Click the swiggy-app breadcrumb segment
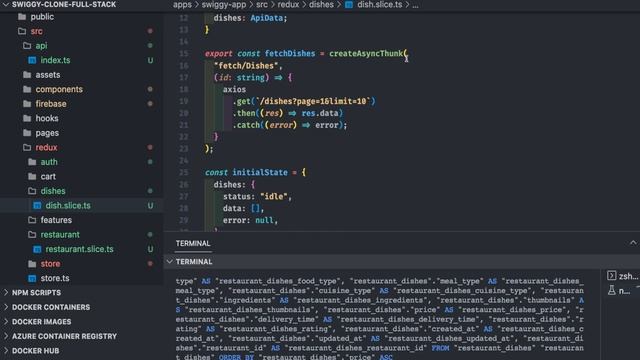The width and height of the screenshot is (640, 360). click(224, 4)
